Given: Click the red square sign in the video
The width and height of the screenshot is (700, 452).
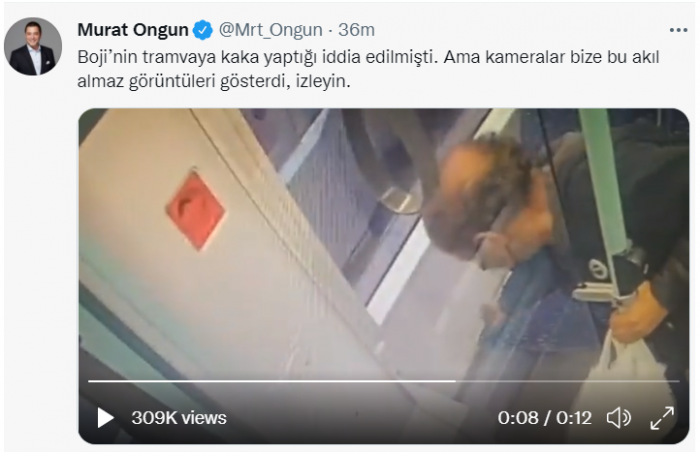Looking at the screenshot, I should (196, 209).
